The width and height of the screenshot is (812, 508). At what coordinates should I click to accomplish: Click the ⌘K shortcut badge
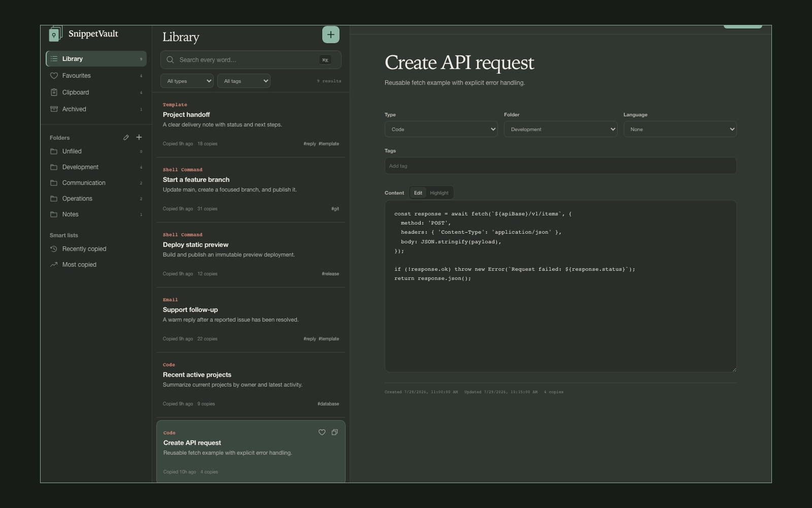pyautogui.click(x=325, y=60)
